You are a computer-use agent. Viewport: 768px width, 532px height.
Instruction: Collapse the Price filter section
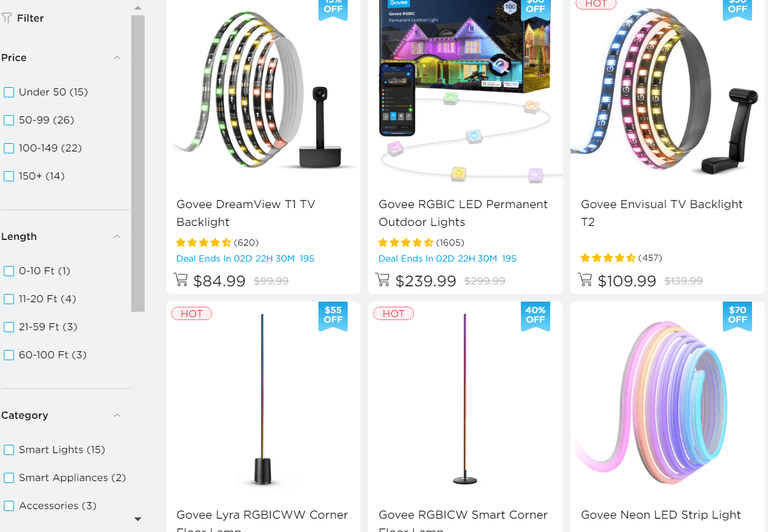(x=117, y=58)
